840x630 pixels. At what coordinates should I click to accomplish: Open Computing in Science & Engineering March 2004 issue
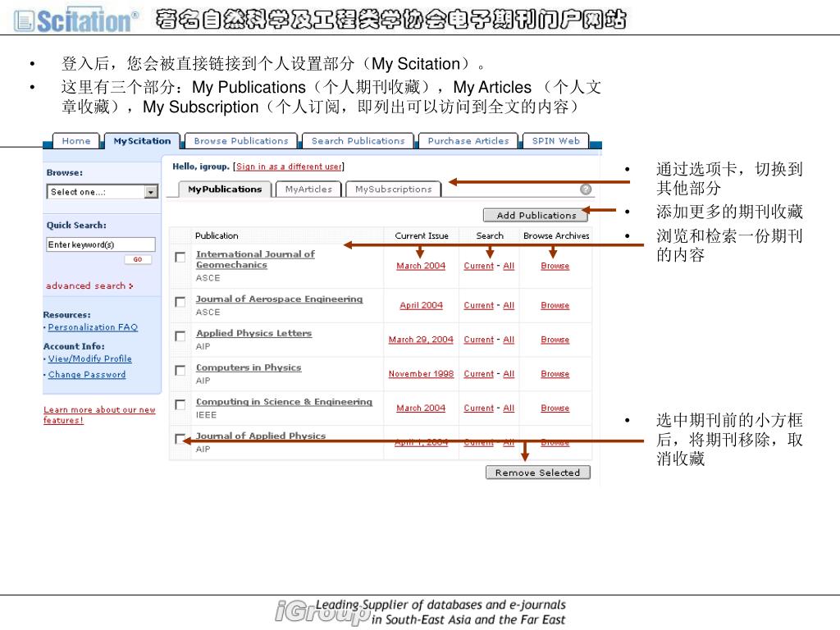click(421, 409)
